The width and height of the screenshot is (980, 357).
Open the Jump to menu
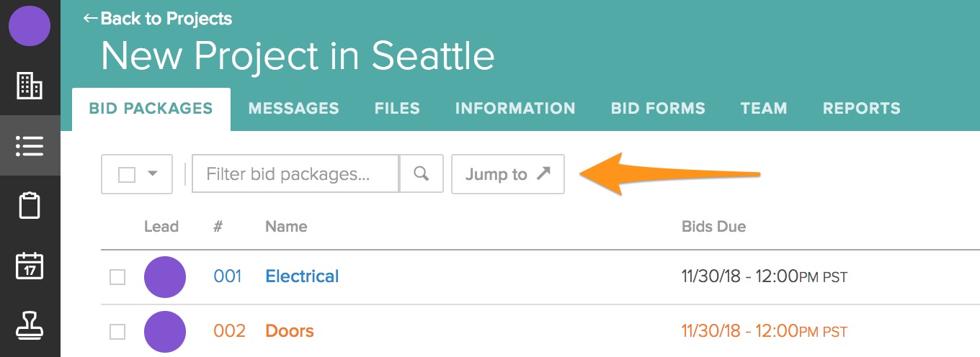tap(507, 174)
